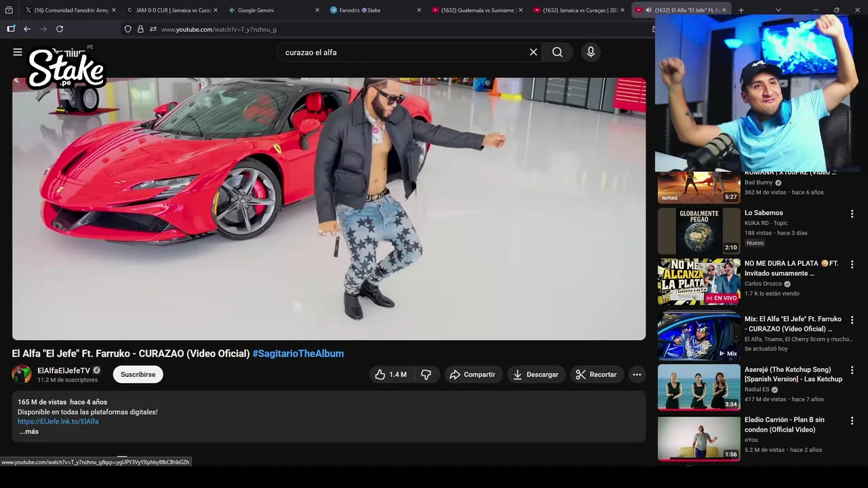
Task: Close the Google Gemini tab
Action: (317, 10)
